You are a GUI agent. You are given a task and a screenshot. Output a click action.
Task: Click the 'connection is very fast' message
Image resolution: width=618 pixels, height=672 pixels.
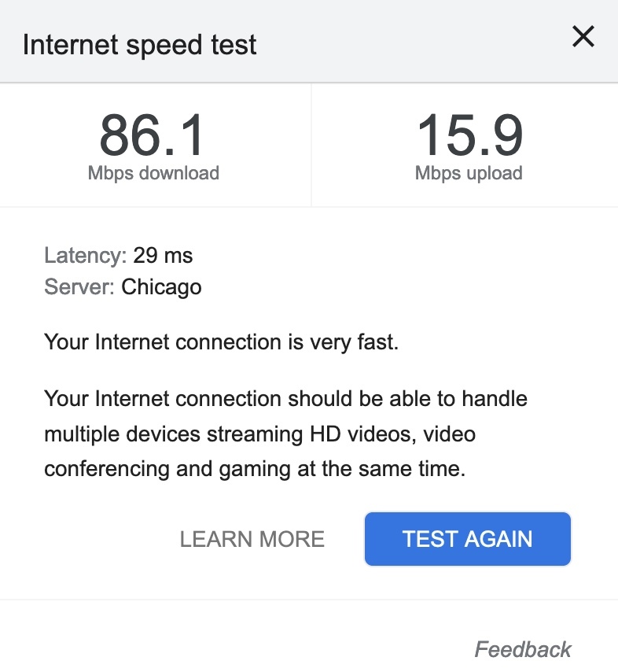pyautogui.click(x=221, y=342)
